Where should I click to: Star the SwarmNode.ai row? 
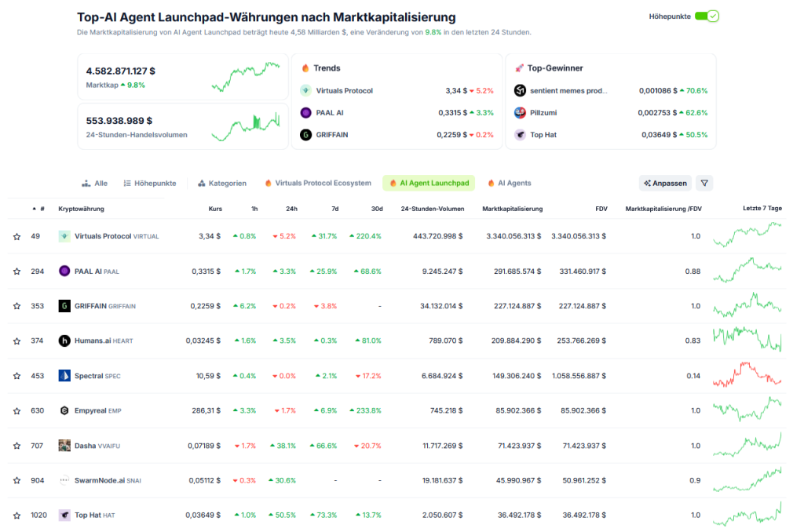click(17, 481)
